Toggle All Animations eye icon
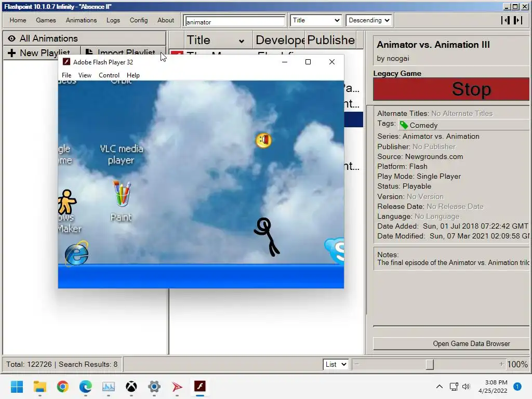This screenshot has width=532, height=399. pos(12,38)
